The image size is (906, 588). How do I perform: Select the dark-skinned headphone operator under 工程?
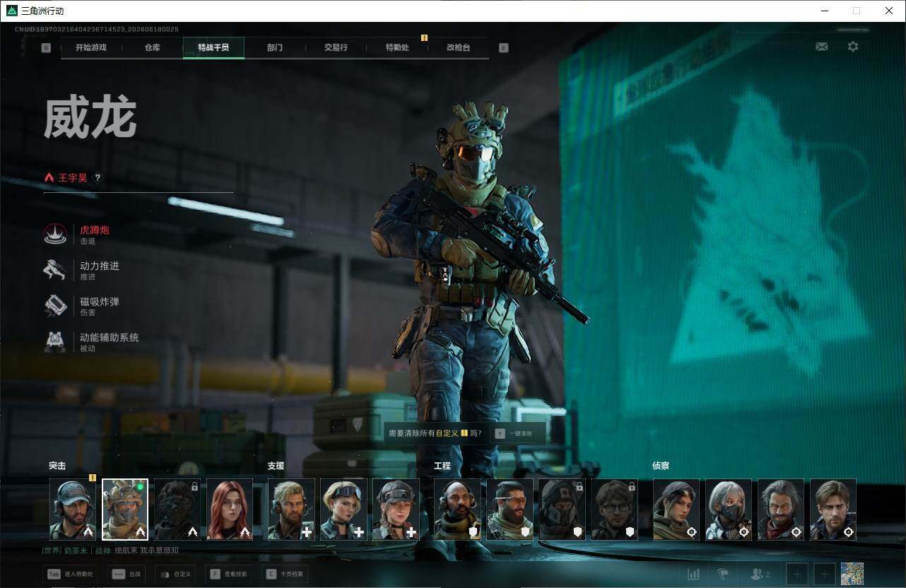[x=457, y=510]
